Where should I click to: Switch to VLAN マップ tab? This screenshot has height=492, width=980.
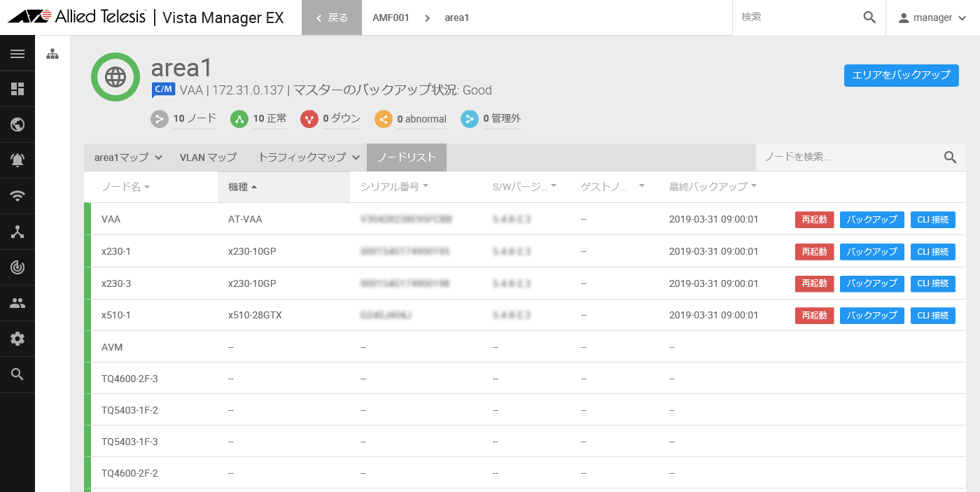click(208, 157)
